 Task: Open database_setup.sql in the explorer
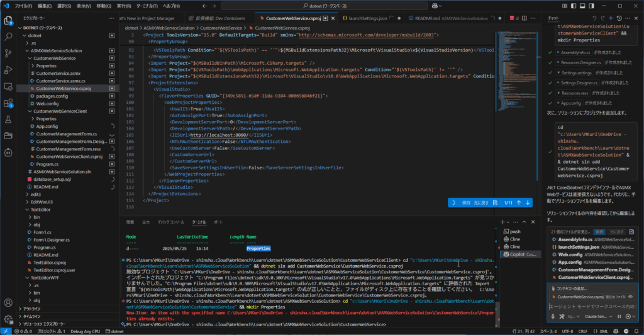pos(52,179)
